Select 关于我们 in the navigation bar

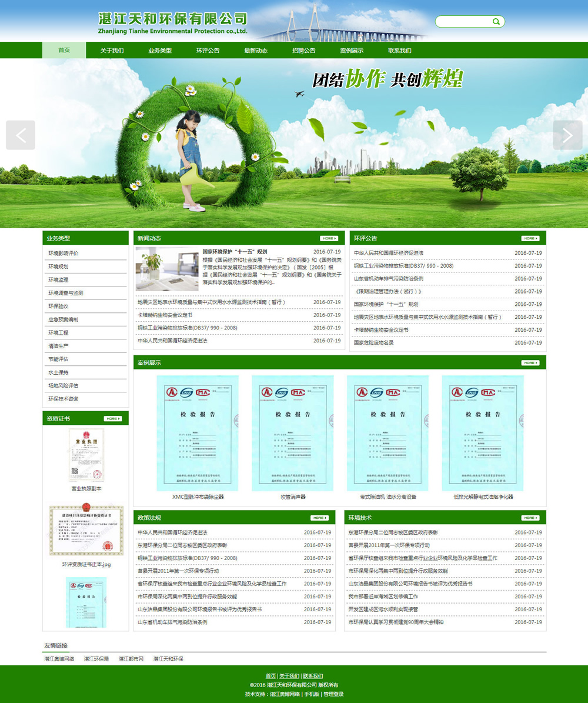(x=112, y=51)
